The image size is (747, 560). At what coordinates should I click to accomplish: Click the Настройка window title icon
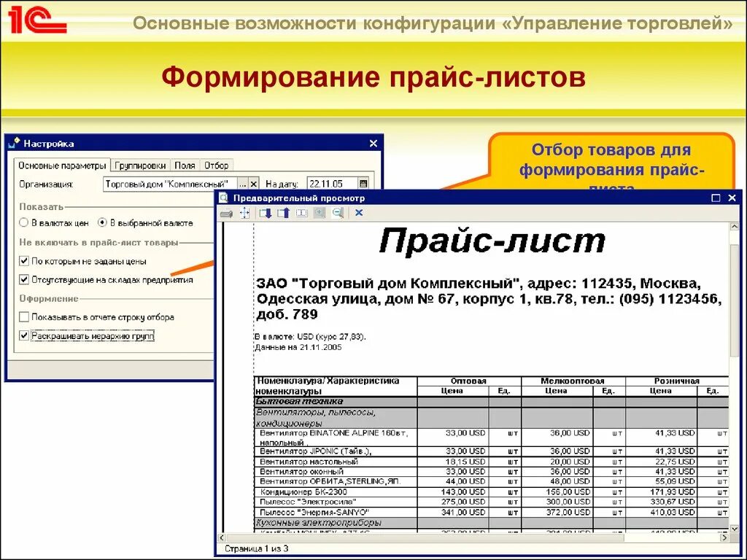[15, 143]
